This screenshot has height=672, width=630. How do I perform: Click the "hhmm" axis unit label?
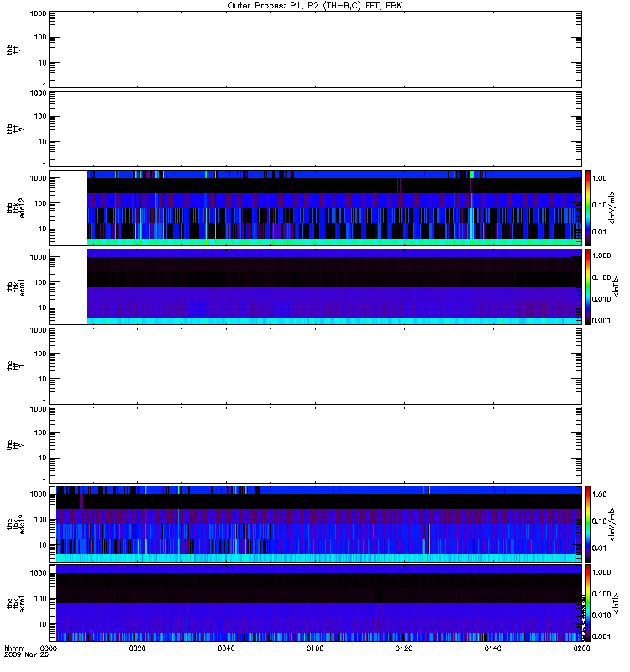pyautogui.click(x=14, y=648)
